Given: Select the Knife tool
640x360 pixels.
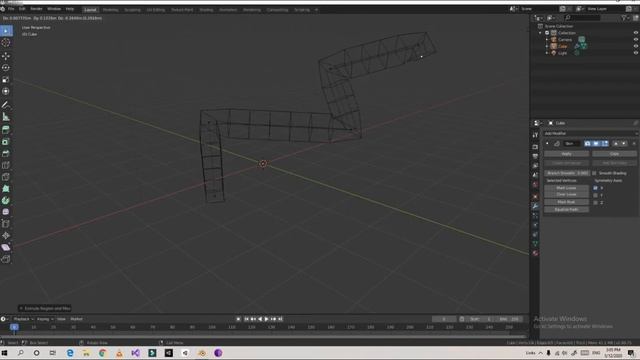Looking at the screenshot, I should (x=6, y=177).
